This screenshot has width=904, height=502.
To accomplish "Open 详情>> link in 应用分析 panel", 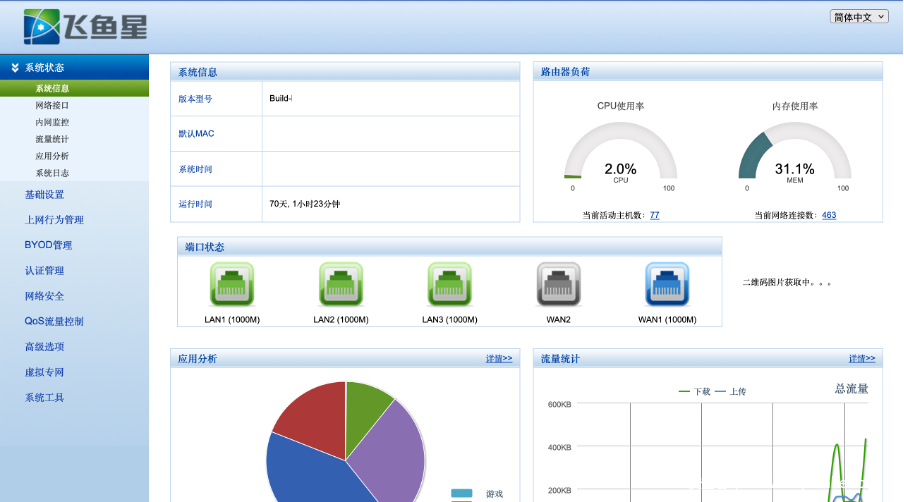I will [x=498, y=358].
